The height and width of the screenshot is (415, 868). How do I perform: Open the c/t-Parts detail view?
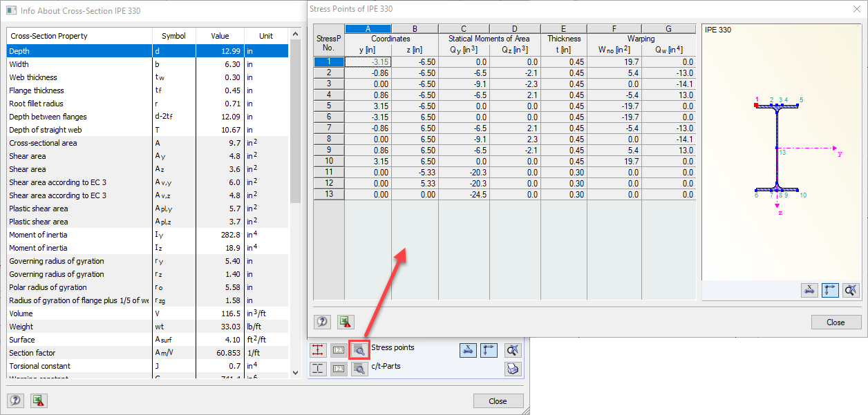tap(360, 369)
